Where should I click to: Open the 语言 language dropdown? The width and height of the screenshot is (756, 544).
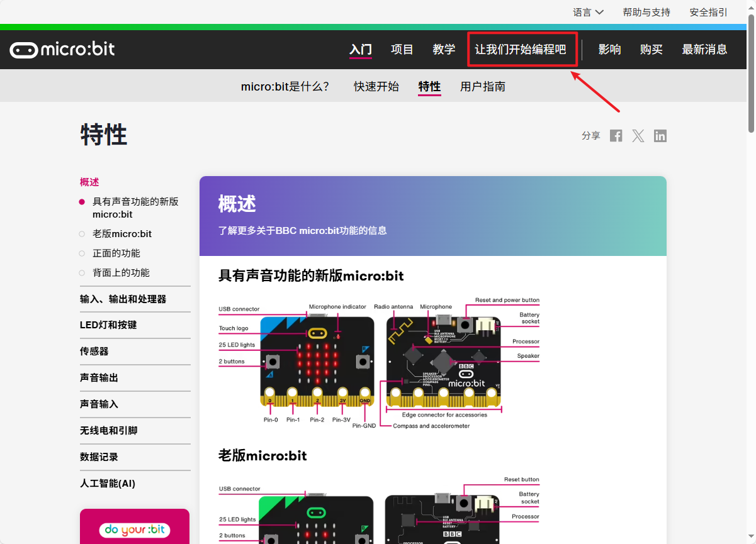tap(588, 12)
